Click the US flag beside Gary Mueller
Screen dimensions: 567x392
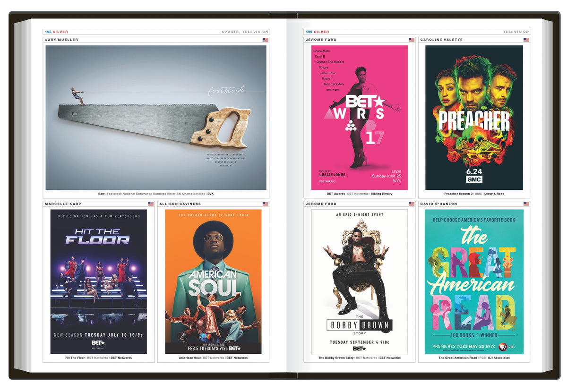tap(266, 40)
